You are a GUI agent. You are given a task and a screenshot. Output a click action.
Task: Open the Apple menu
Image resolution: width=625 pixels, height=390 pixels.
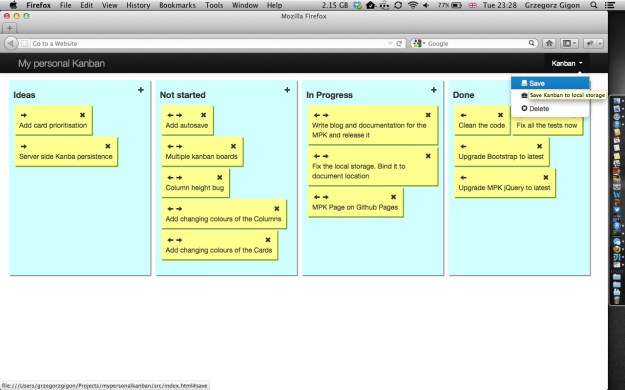(x=13, y=5)
